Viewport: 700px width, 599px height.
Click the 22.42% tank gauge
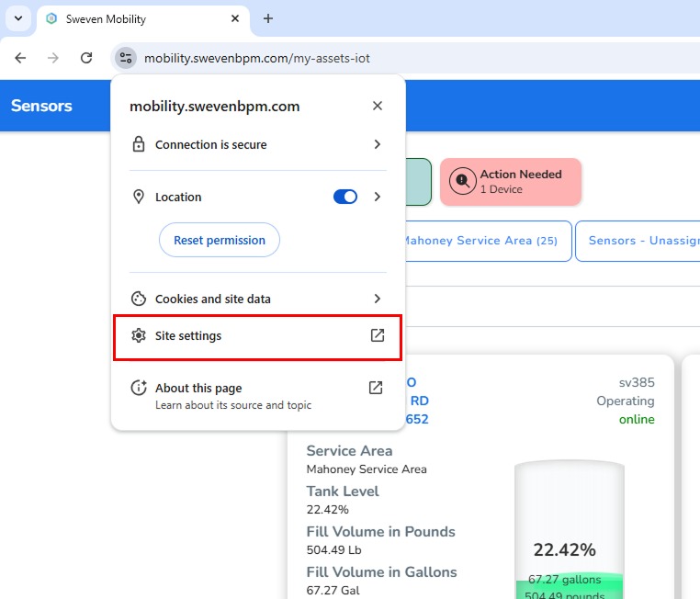(570, 530)
